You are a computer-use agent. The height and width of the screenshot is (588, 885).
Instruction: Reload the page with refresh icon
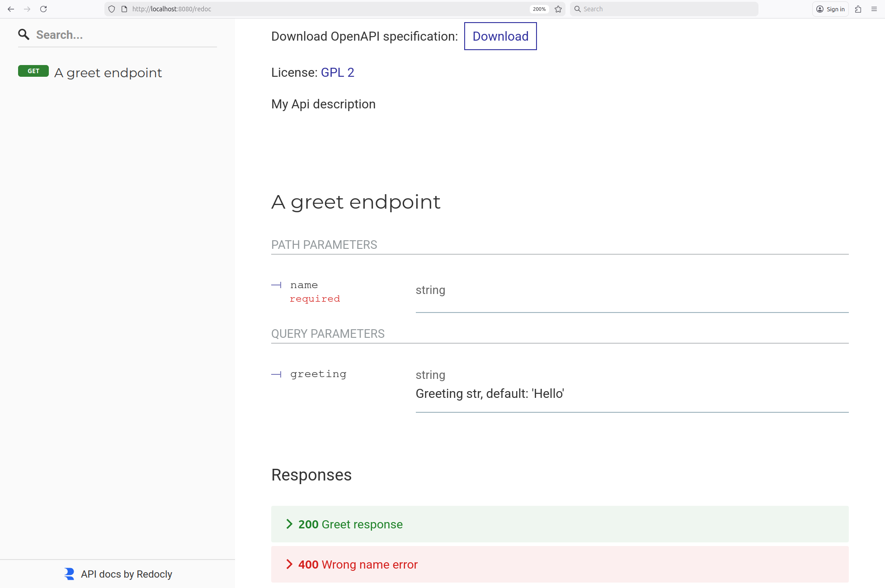click(x=43, y=9)
